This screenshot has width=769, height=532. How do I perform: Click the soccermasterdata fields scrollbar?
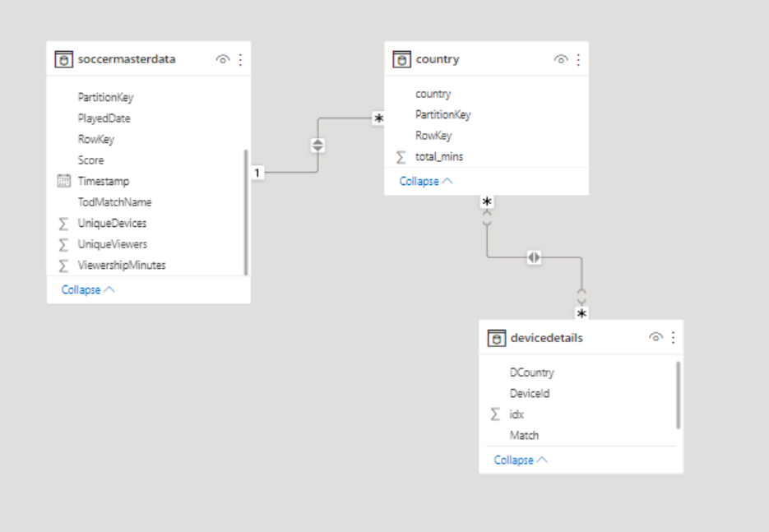click(x=246, y=212)
